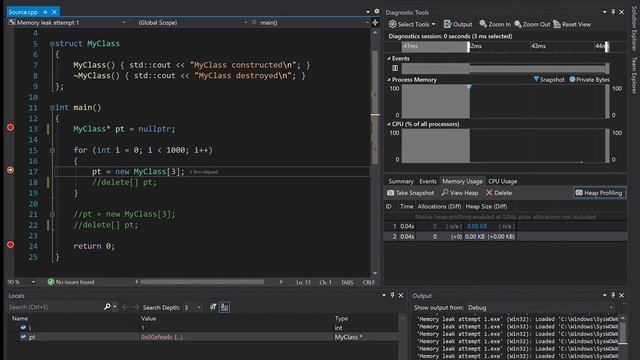Open the Solution Explorer side tab
The image size is (640, 360).
[634, 29]
